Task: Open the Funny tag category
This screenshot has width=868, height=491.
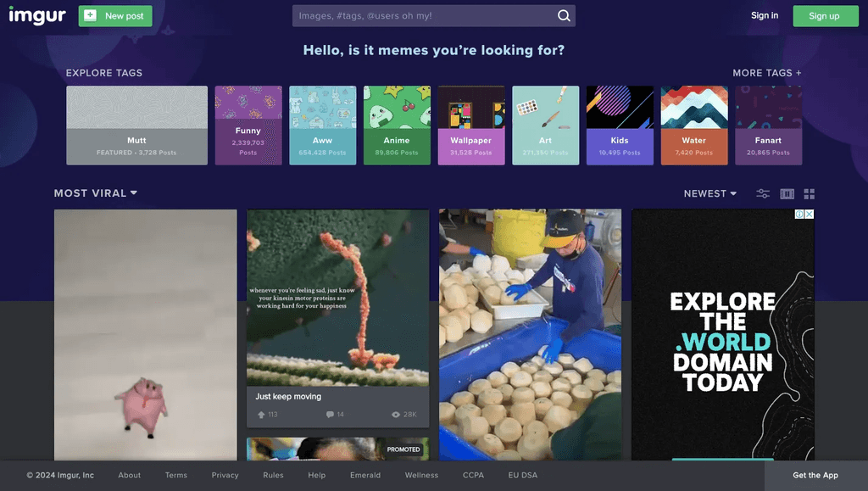Action: (248, 123)
